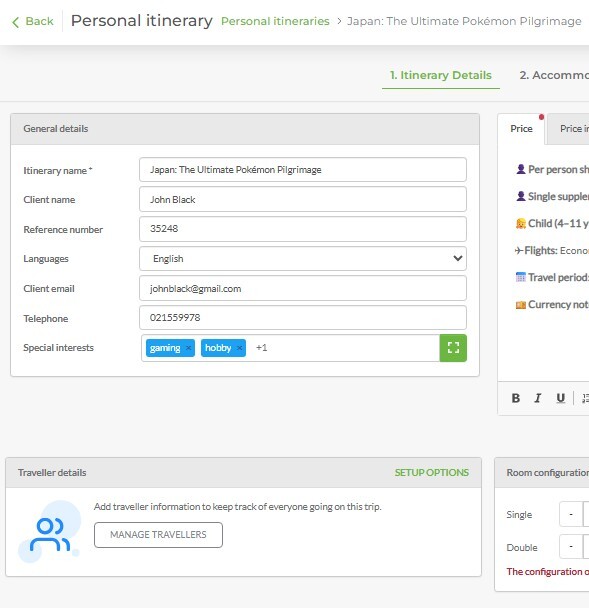The image size is (589, 608).
Task: Open the Languages dropdown showing English
Action: [302, 259]
